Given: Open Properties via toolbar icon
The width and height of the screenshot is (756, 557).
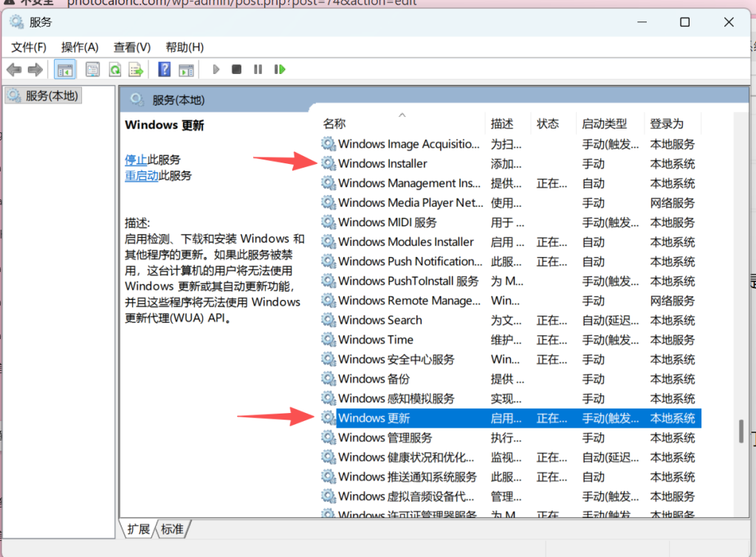Looking at the screenshot, I should click(92, 69).
